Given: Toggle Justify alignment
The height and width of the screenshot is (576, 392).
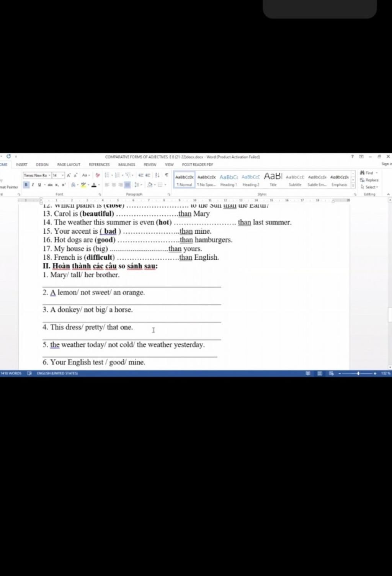Looking at the screenshot, I should tap(127, 185).
